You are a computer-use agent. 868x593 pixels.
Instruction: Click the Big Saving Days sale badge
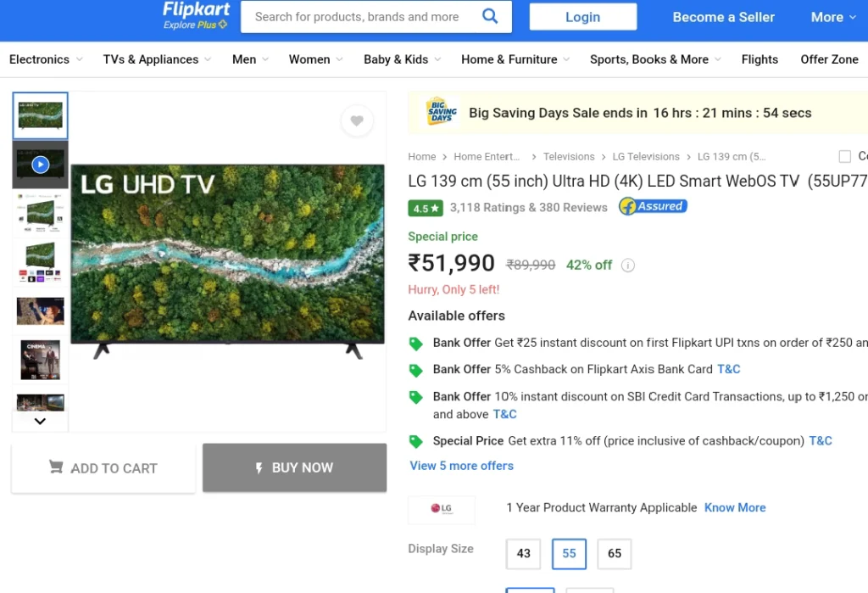[441, 111]
